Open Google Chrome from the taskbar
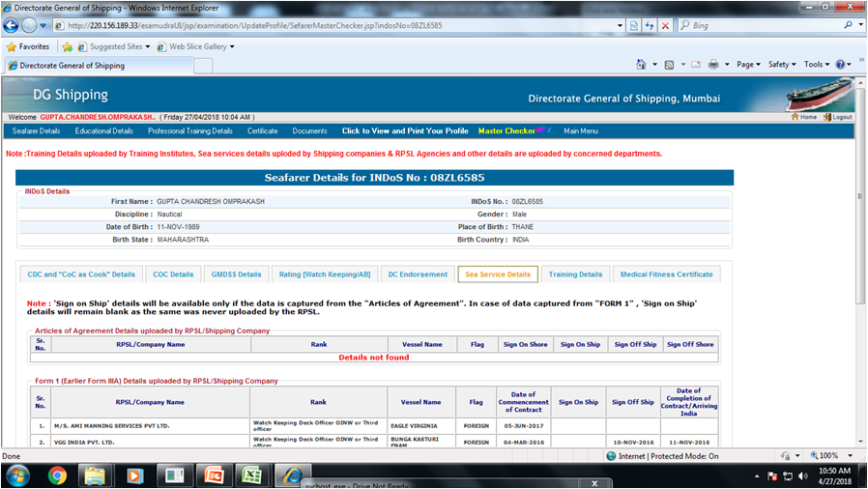The height and width of the screenshot is (489, 868). pyautogui.click(x=57, y=475)
